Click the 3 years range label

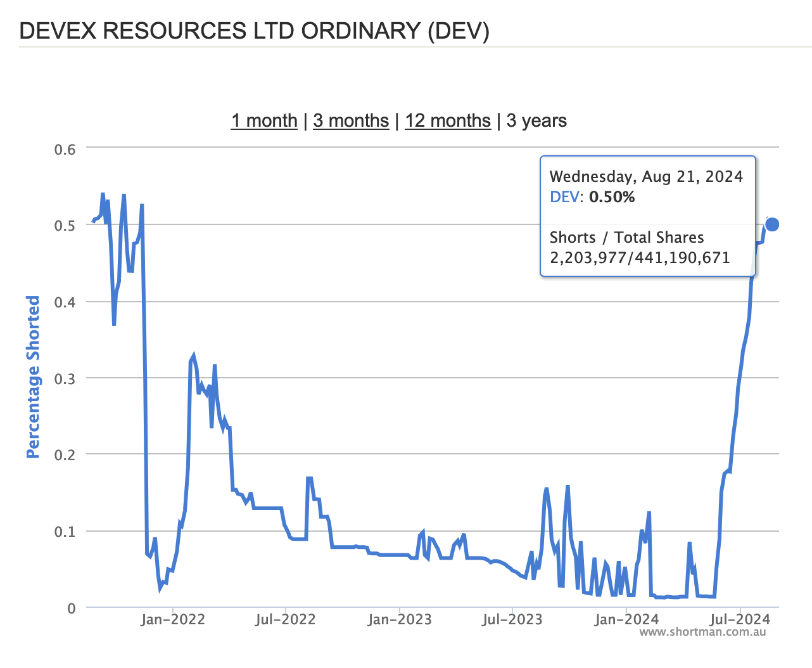click(536, 120)
